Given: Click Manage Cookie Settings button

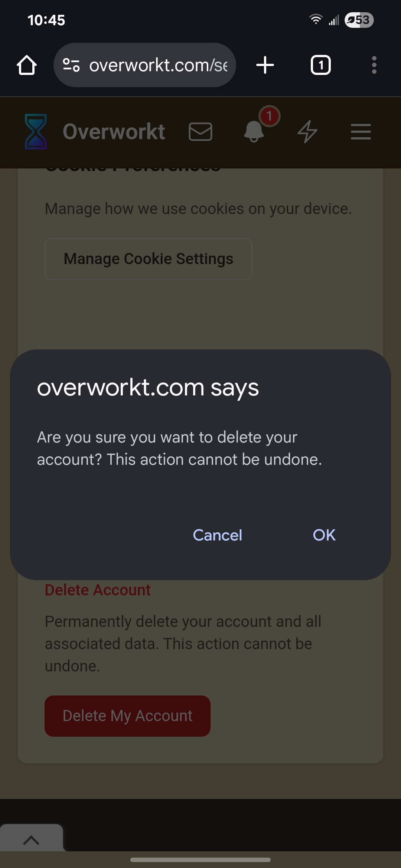Looking at the screenshot, I should (x=149, y=259).
